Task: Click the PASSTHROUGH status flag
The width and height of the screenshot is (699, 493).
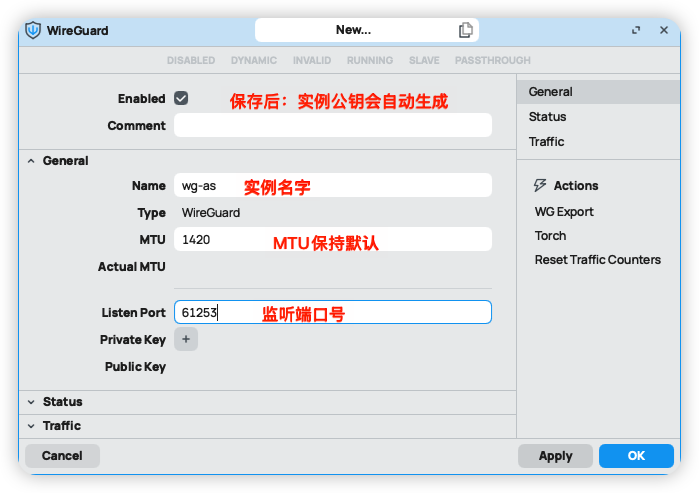Action: 493,61
